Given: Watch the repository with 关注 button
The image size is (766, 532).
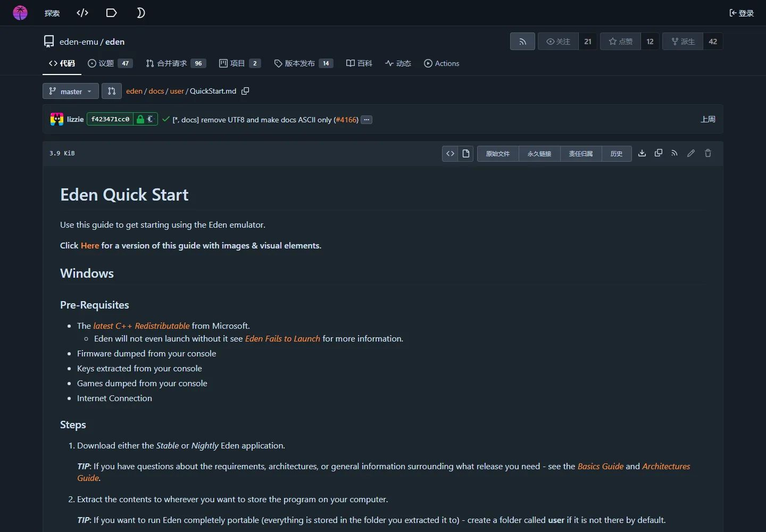Looking at the screenshot, I should click(558, 41).
